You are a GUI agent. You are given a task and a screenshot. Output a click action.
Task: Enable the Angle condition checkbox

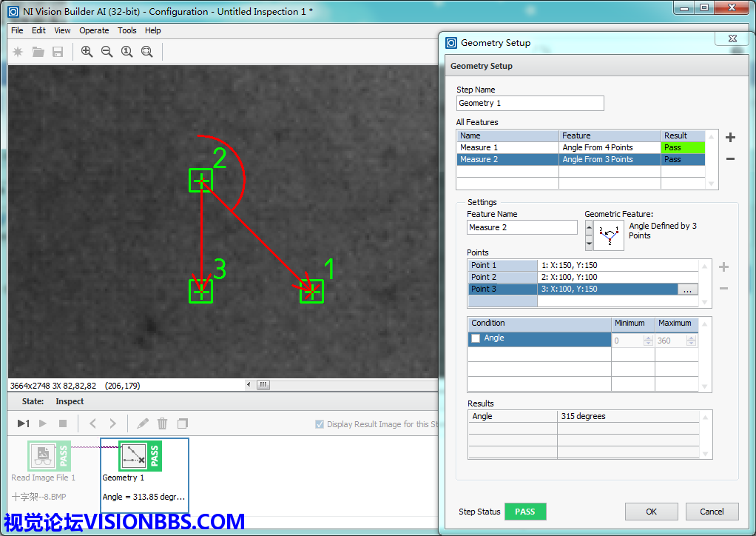pos(476,338)
